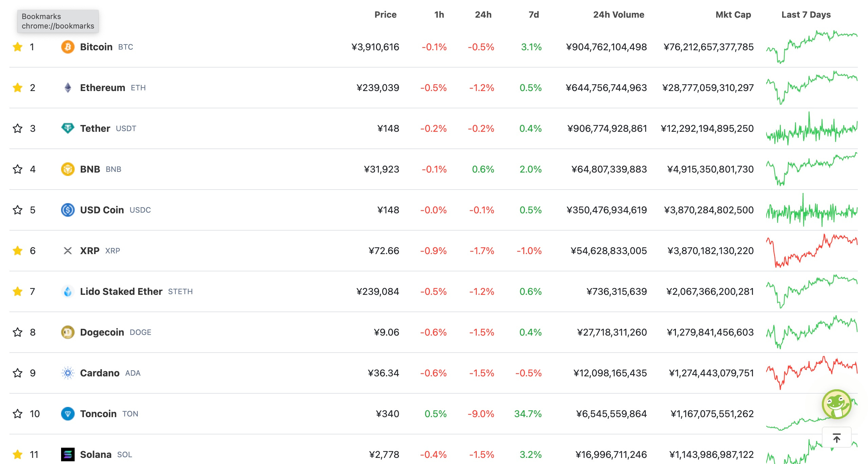Click Ethereum market cap ¥28,777,059,310,297
Viewport: 868px width, 464px height.
[708, 88]
